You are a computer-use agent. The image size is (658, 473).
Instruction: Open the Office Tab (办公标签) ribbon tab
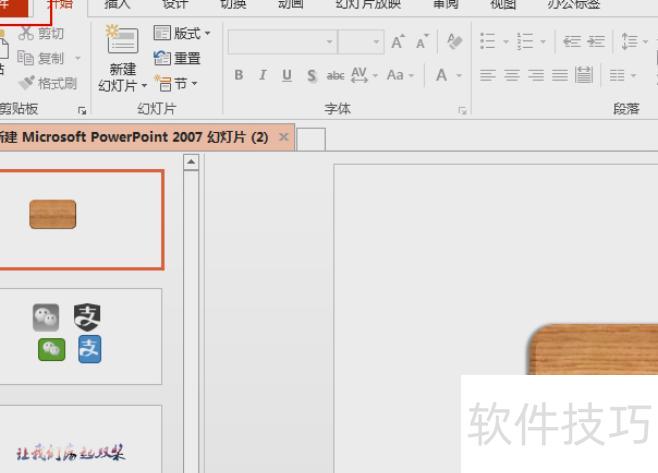[574, 5]
